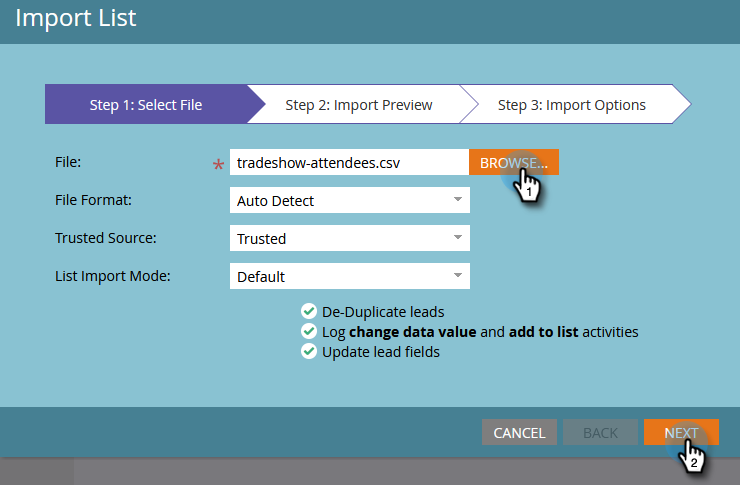Click the tradeshow-attendees.csv file field
This screenshot has width=740, height=485.
tap(349, 162)
